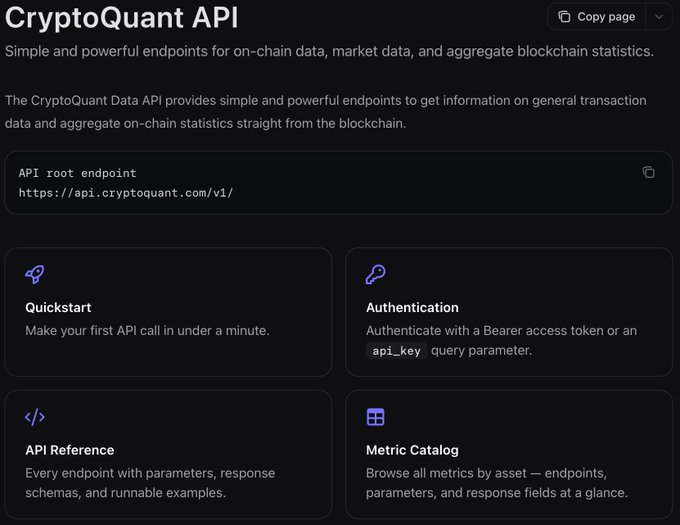Click 'The CryptoQuant Data API provides' paragraph
This screenshot has width=680, height=525.
point(326,112)
